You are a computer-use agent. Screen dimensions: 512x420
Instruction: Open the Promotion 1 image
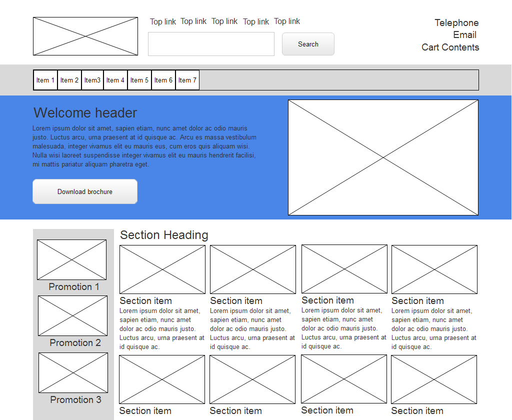[x=72, y=259]
